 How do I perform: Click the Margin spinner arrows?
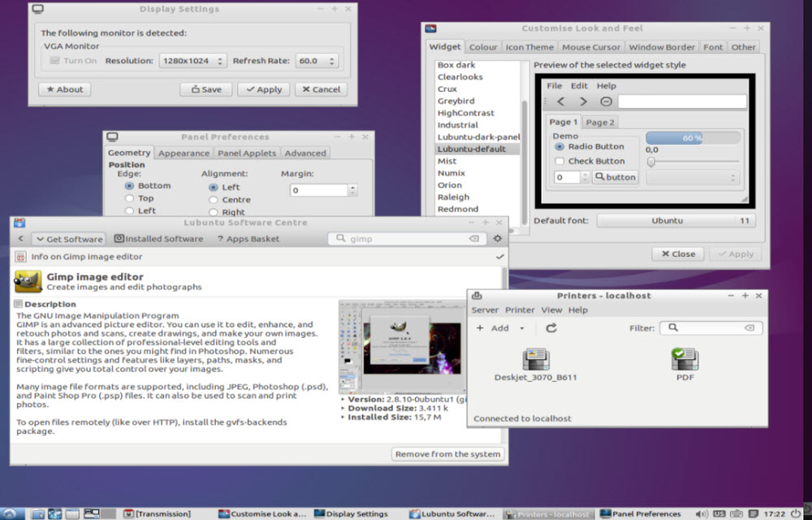(352, 190)
